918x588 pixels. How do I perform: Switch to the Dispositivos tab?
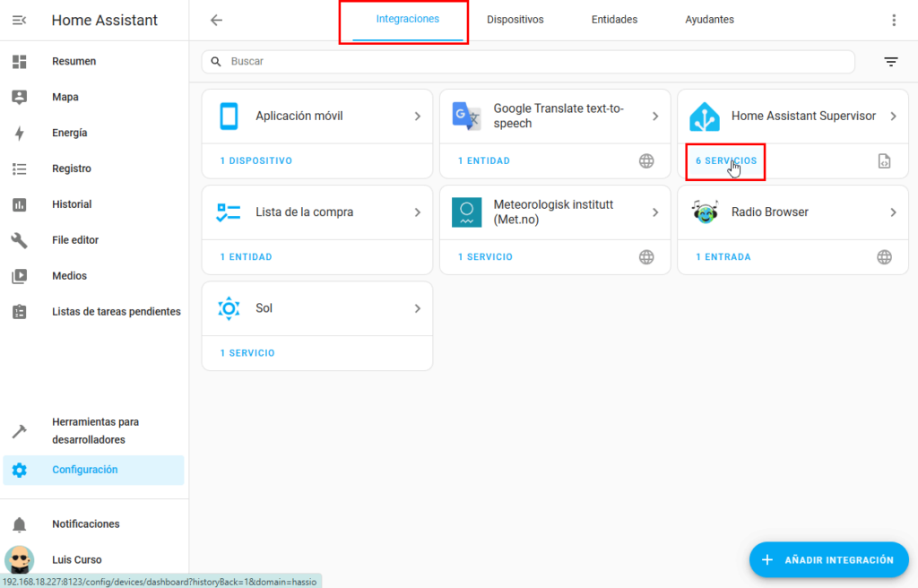(x=515, y=20)
